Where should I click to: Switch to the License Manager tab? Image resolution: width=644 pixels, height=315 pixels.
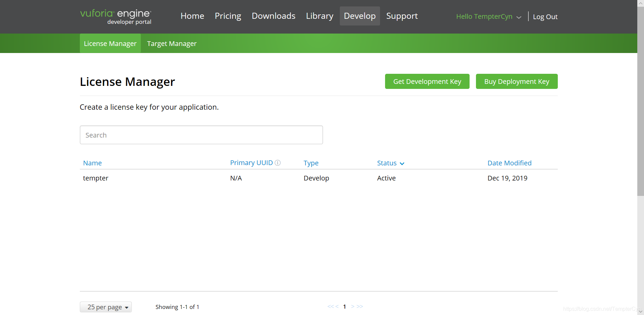(x=110, y=43)
